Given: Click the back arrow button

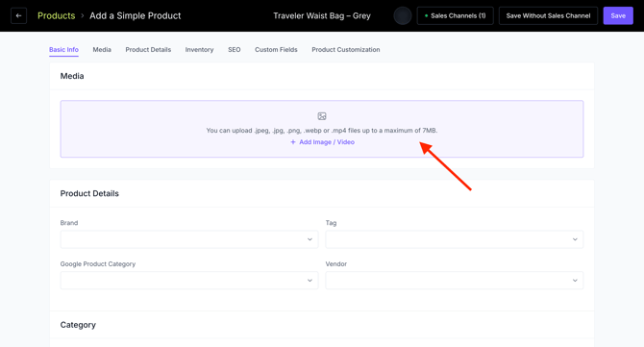Looking at the screenshot, I should point(18,15).
